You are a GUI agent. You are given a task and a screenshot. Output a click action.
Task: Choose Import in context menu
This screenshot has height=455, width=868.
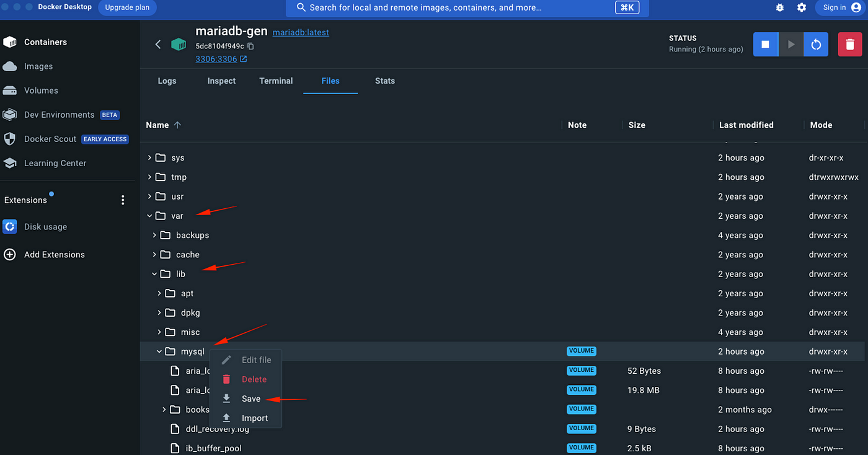[246, 418]
